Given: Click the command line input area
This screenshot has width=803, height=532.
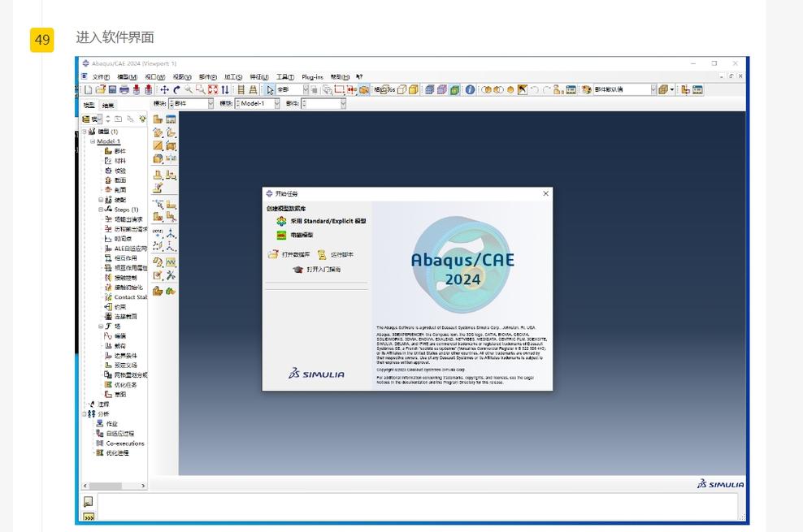Looking at the screenshot, I should click(418, 507).
